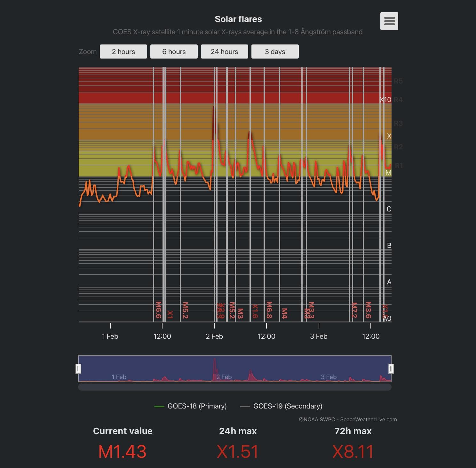Click the 72h max value X8.11
This screenshot has width=476, height=468.
pos(353,451)
